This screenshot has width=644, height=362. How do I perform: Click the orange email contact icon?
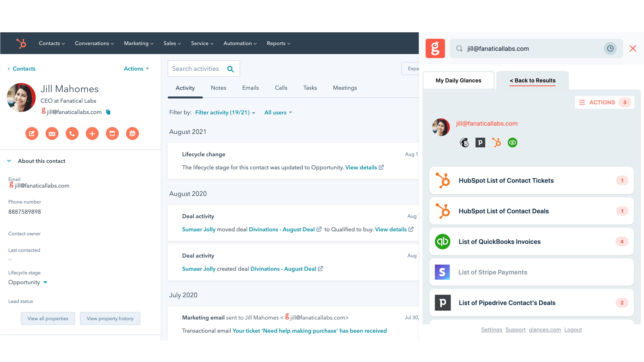(x=52, y=134)
